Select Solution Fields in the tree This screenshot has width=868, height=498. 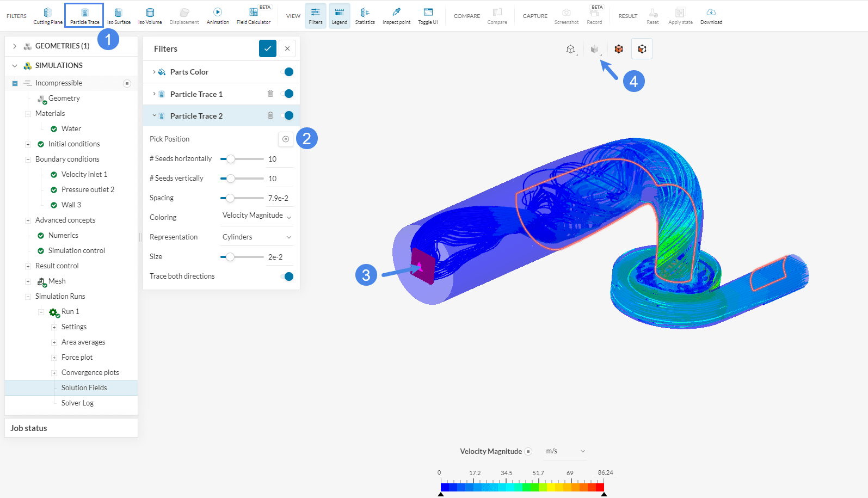(x=84, y=388)
